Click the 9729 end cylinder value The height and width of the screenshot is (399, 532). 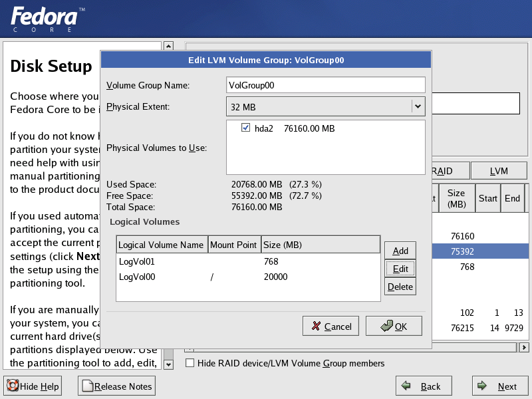click(x=513, y=328)
